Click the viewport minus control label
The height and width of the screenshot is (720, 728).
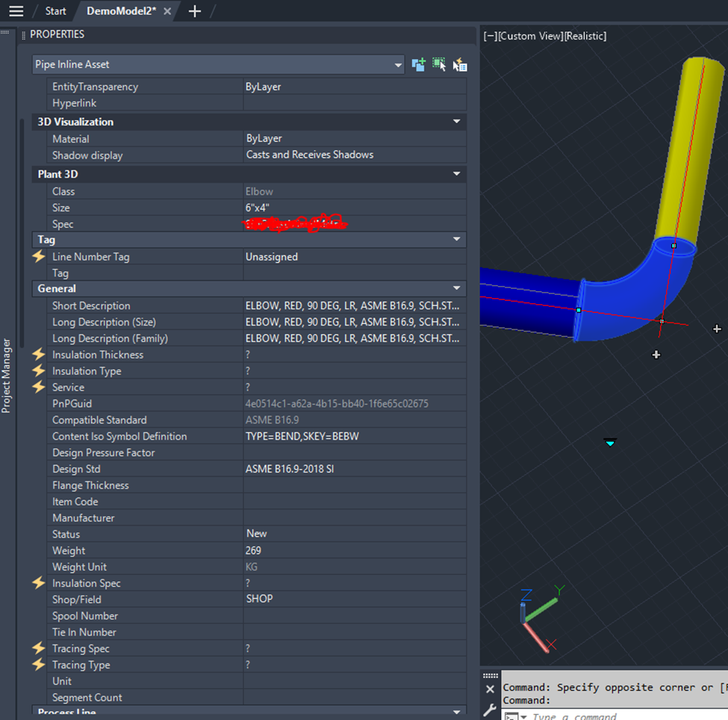(x=490, y=36)
